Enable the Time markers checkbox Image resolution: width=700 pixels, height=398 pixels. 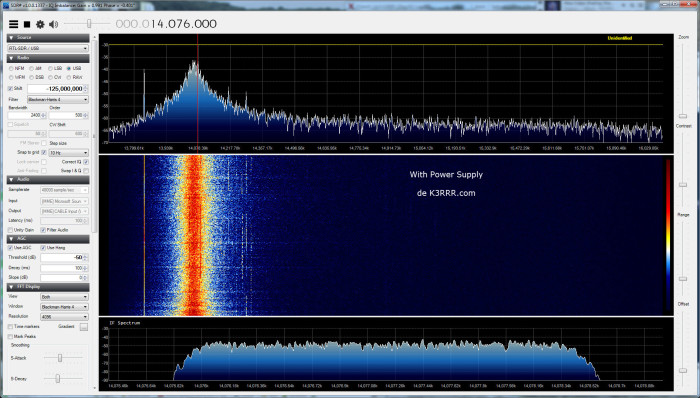click(11, 327)
